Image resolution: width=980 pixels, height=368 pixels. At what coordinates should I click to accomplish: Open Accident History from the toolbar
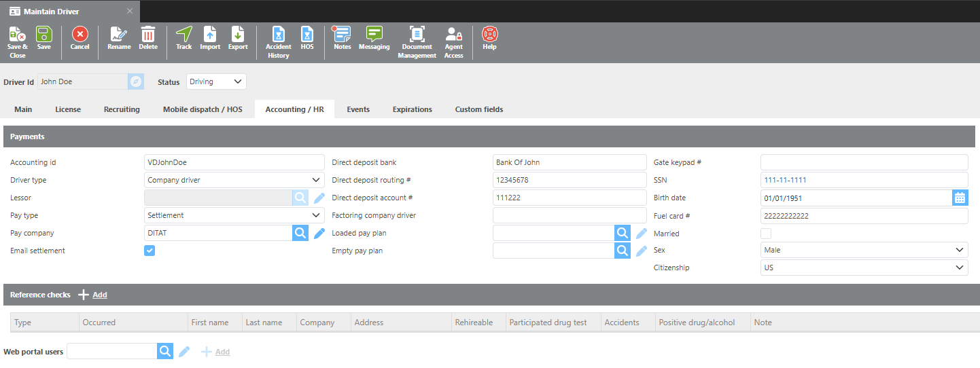coord(278,42)
